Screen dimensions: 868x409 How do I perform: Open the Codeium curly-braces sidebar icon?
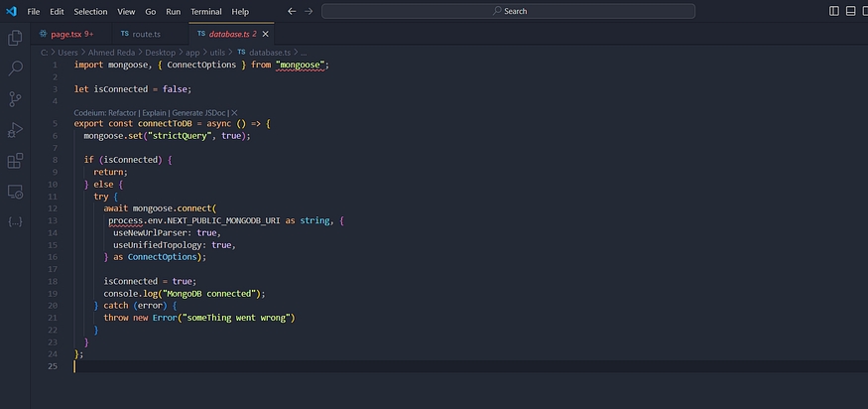tap(15, 221)
